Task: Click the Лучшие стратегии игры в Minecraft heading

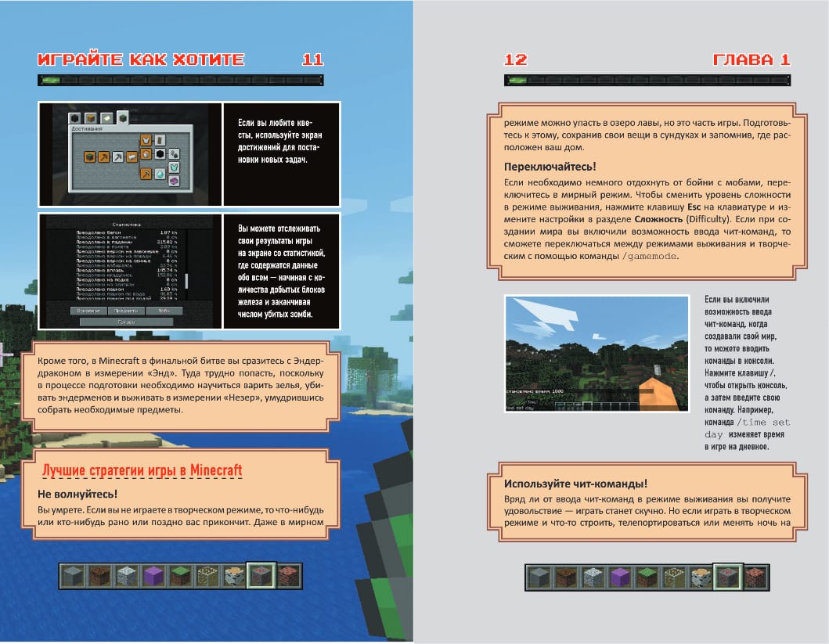Action: click(142, 471)
